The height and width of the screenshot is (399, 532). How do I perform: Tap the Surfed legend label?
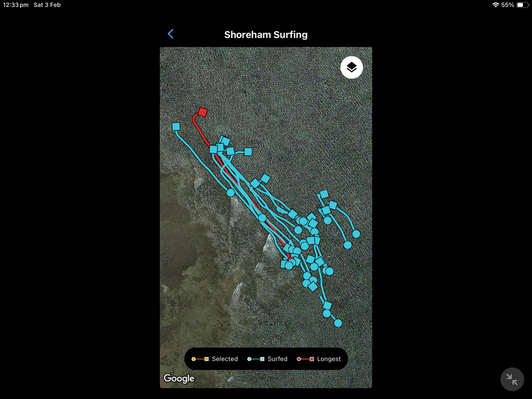coord(277,359)
